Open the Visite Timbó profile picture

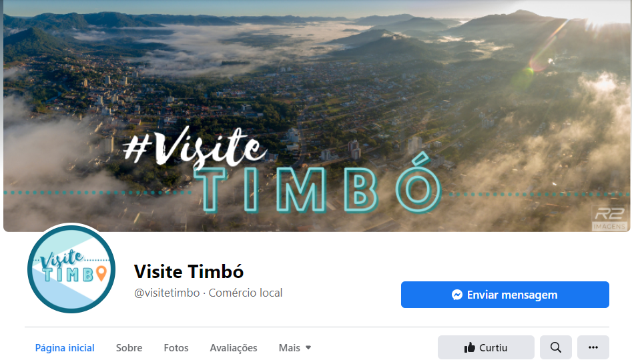pos(71,269)
